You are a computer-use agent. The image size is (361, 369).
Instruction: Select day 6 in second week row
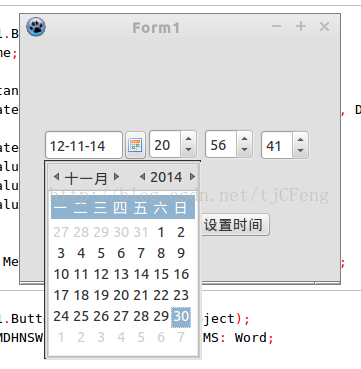pos(121,253)
